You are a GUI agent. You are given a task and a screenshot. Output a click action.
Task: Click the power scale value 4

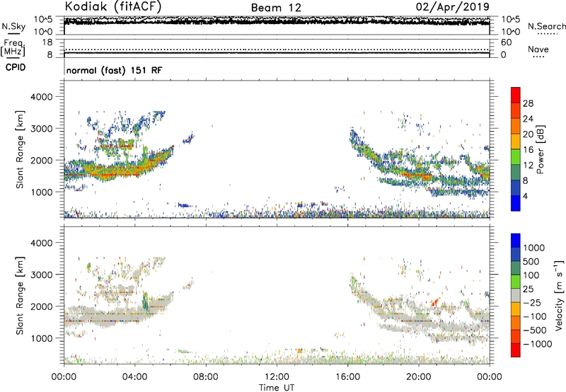point(526,197)
